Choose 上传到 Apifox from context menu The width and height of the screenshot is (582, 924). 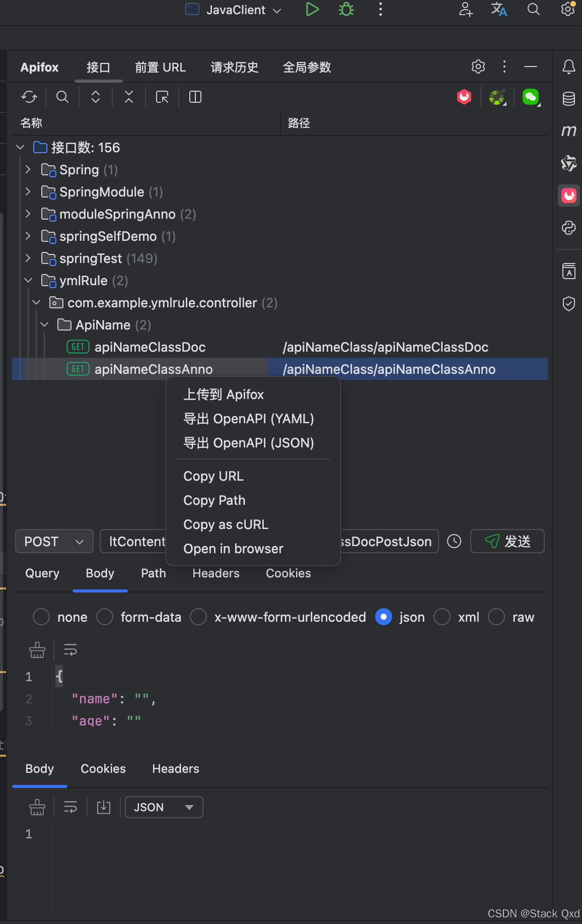point(253,394)
